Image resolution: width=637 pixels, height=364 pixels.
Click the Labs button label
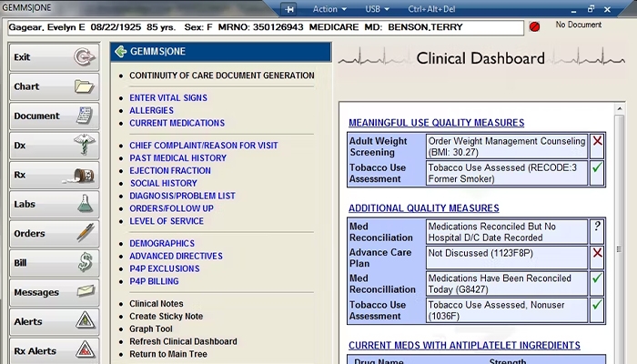tap(25, 204)
